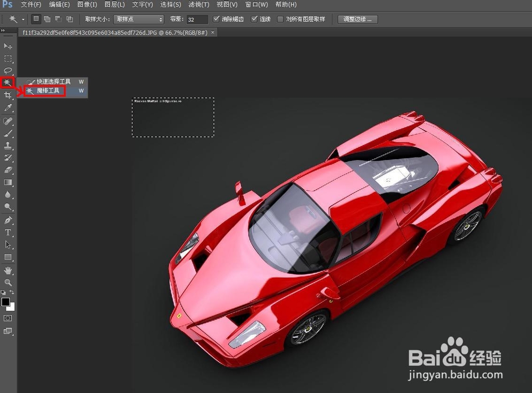Select the Pen tool
Screen dimensions: 532x393
tap(8, 220)
